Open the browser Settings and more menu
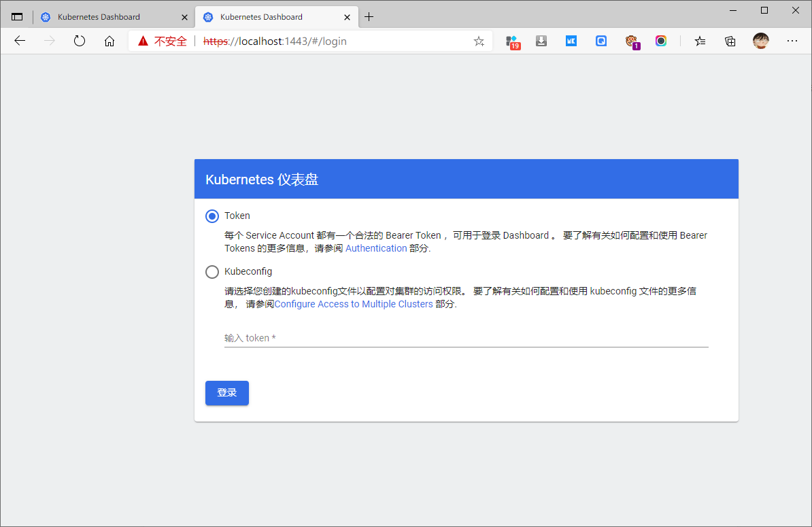This screenshot has height=527, width=812. [x=792, y=41]
